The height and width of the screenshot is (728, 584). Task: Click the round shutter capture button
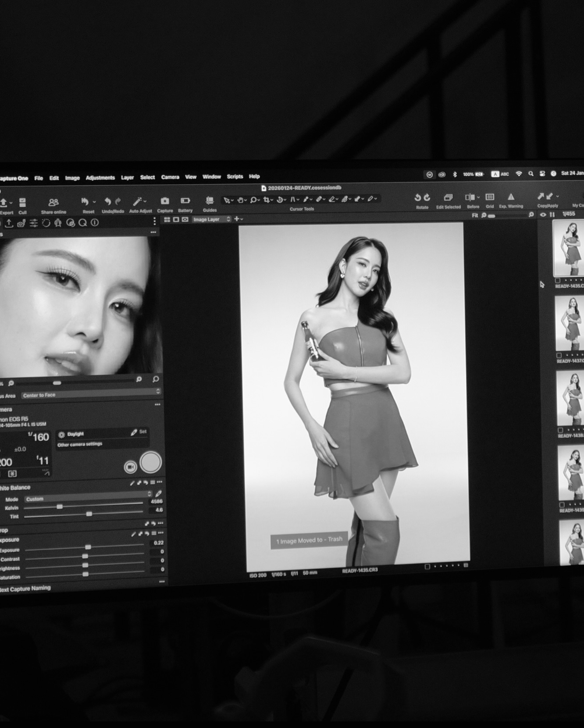click(150, 463)
